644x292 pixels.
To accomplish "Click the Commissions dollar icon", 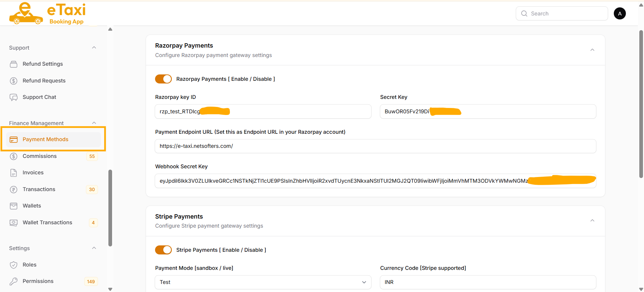I will [x=13, y=156].
